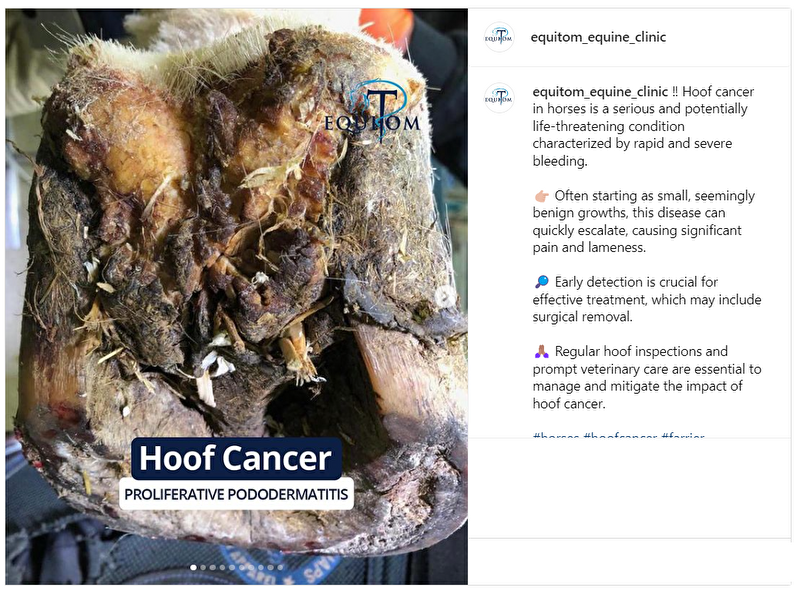Screen dimensions: 800x591
Task: Click the EQUITOM logo watermark on the photo
Action: (x=373, y=111)
